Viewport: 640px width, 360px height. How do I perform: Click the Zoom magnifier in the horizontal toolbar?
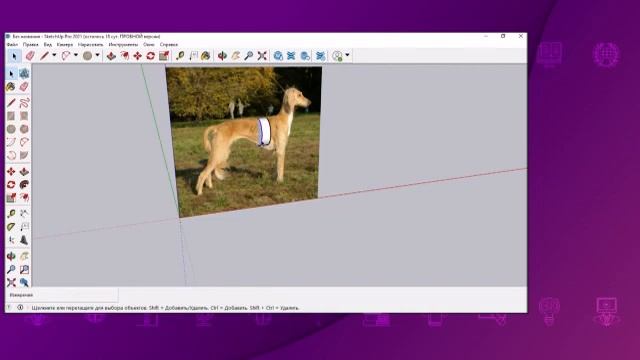[249, 56]
